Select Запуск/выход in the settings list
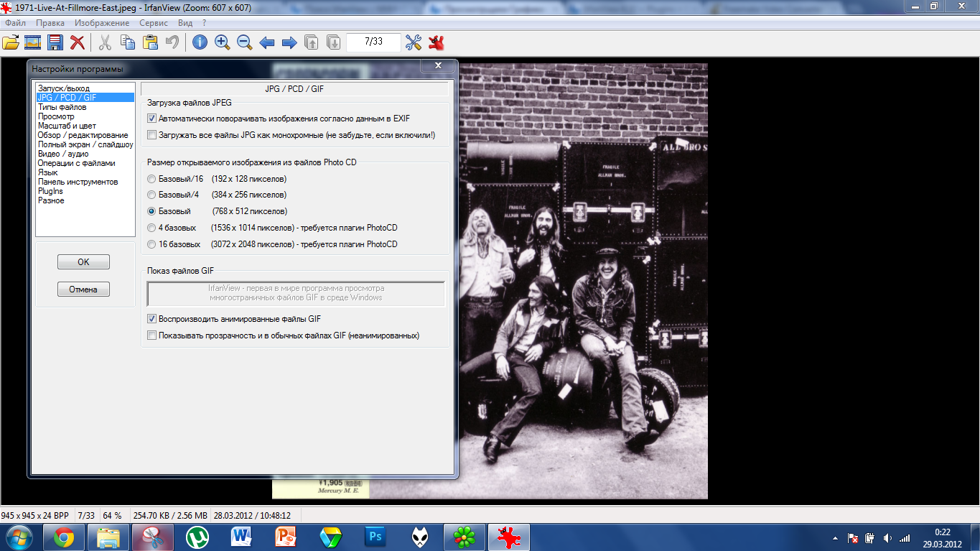This screenshot has width=980, height=551. 85,88
